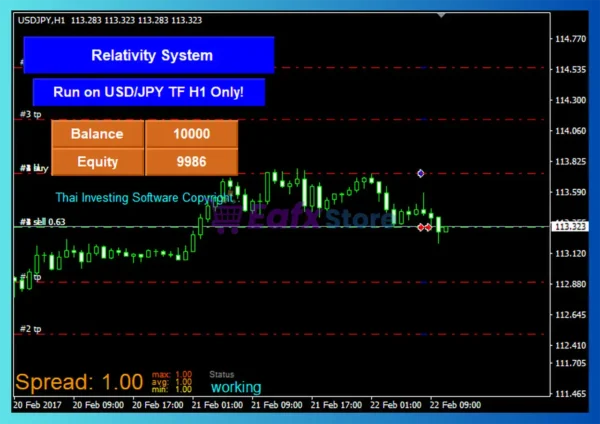Select the 9986 equity value cell
Image resolution: width=600 pixels, height=424 pixels.
coord(191,161)
